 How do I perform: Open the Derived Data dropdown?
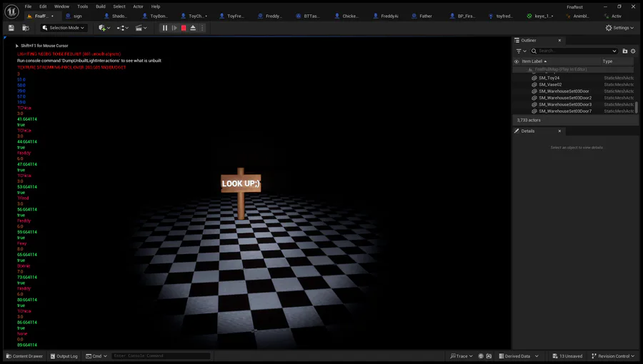519,356
